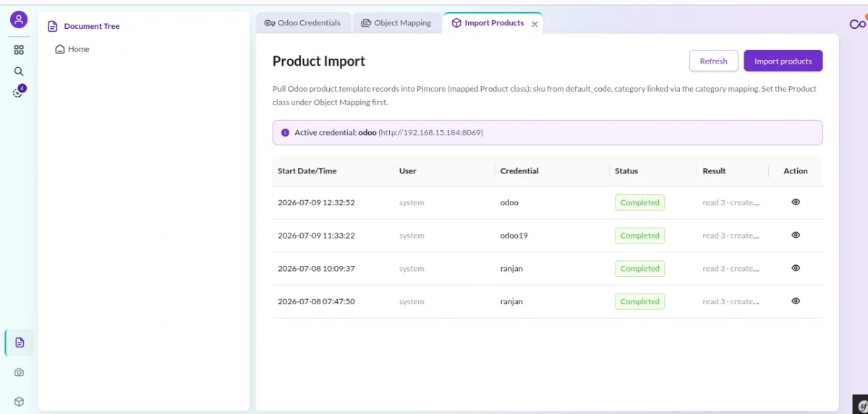The image size is (868, 414).
Task: Click the Symfony debug icon at bottom right
Action: pyautogui.click(x=861, y=405)
